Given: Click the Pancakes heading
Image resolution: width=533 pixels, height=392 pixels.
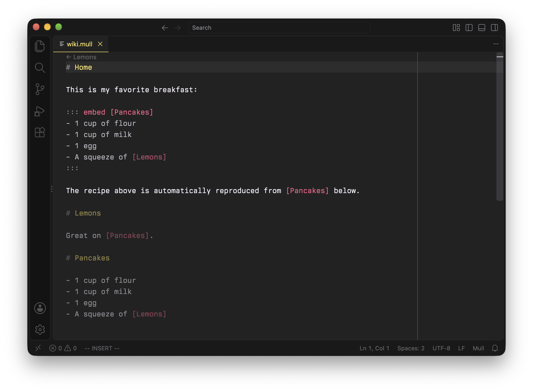Looking at the screenshot, I should tap(92, 258).
